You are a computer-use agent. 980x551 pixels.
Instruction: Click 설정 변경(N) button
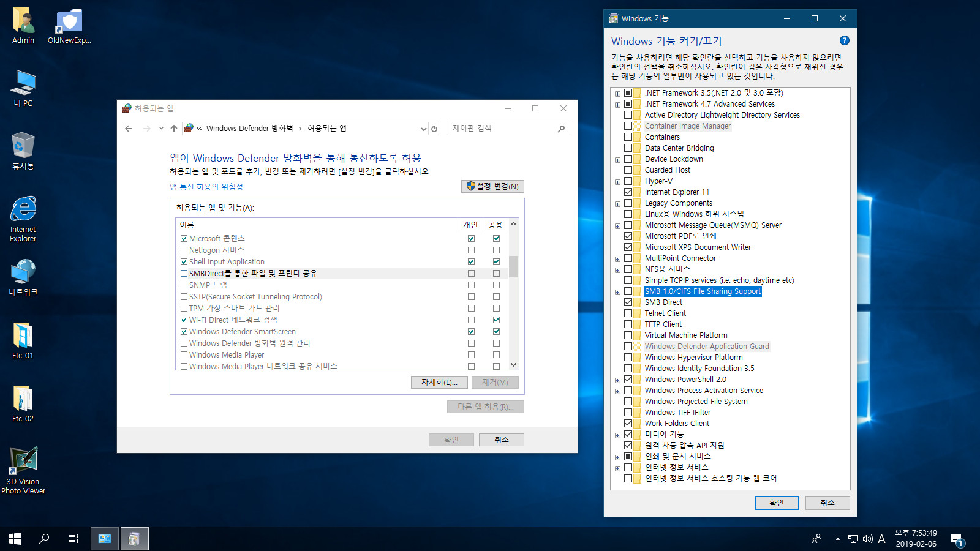pos(492,187)
